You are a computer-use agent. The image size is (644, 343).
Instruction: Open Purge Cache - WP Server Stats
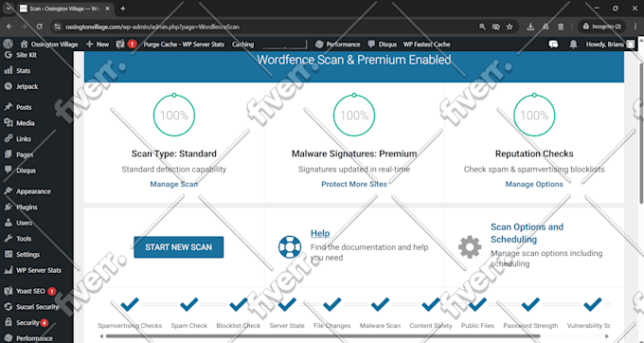184,45
